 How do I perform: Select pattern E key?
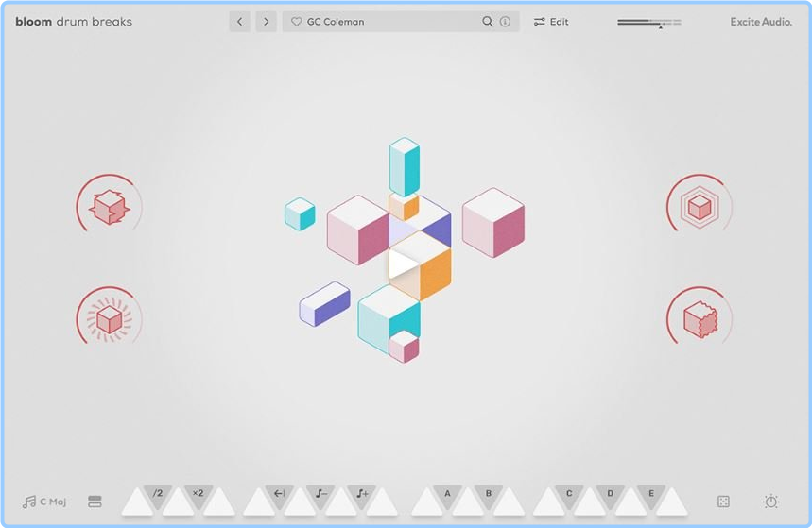point(651,494)
